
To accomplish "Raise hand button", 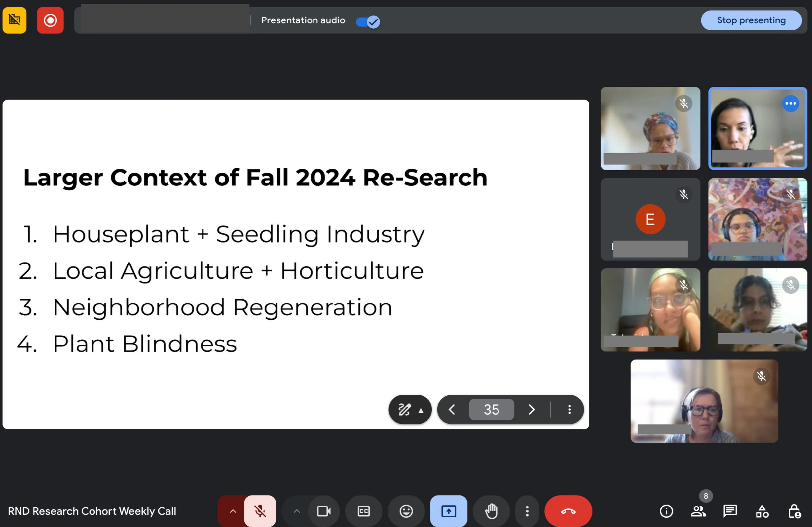I will pyautogui.click(x=491, y=511).
